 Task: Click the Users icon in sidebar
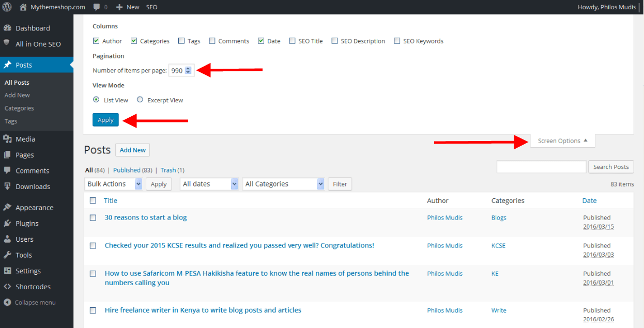coord(7,239)
